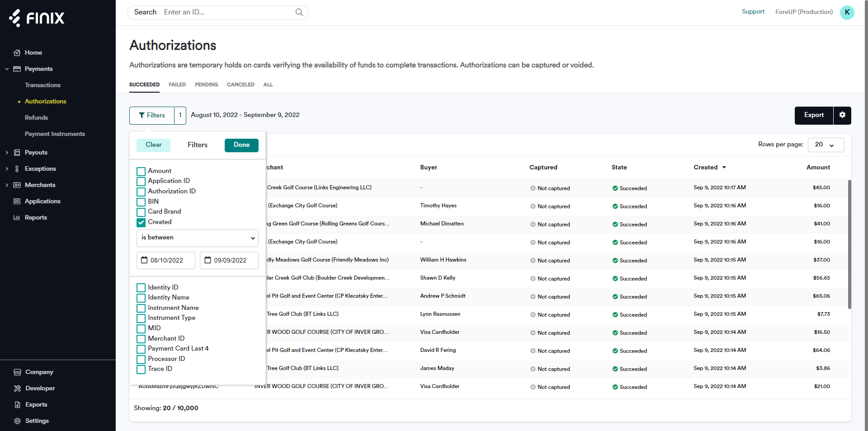The image size is (868, 431).
Task: Open the 'is between' condition dropdown
Action: (197, 238)
